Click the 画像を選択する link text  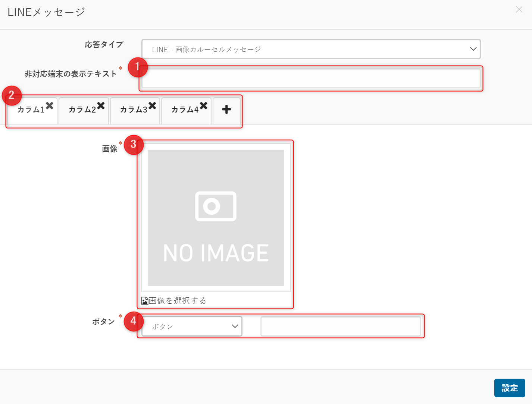pyautogui.click(x=178, y=301)
